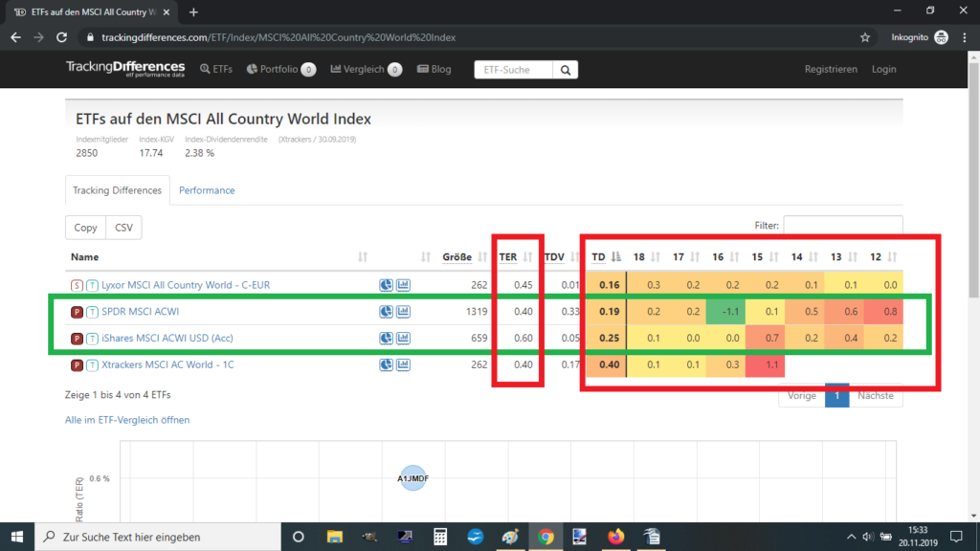
Task: Close the ETFs auf den MSCI tab
Action: 167,11
